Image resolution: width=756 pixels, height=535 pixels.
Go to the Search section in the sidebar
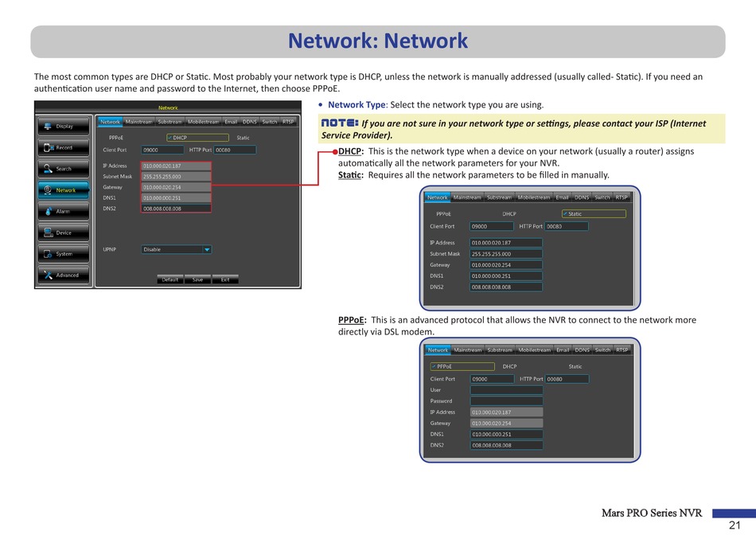pos(64,169)
